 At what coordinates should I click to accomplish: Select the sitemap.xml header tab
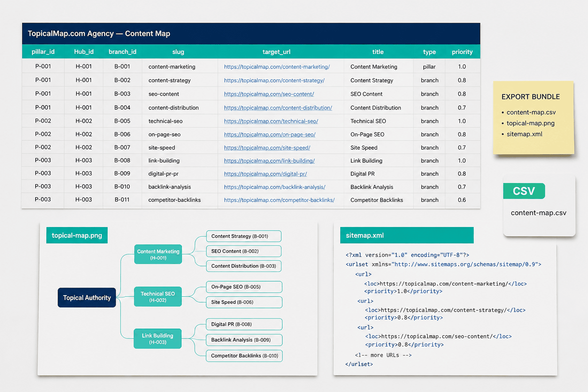pos(407,235)
